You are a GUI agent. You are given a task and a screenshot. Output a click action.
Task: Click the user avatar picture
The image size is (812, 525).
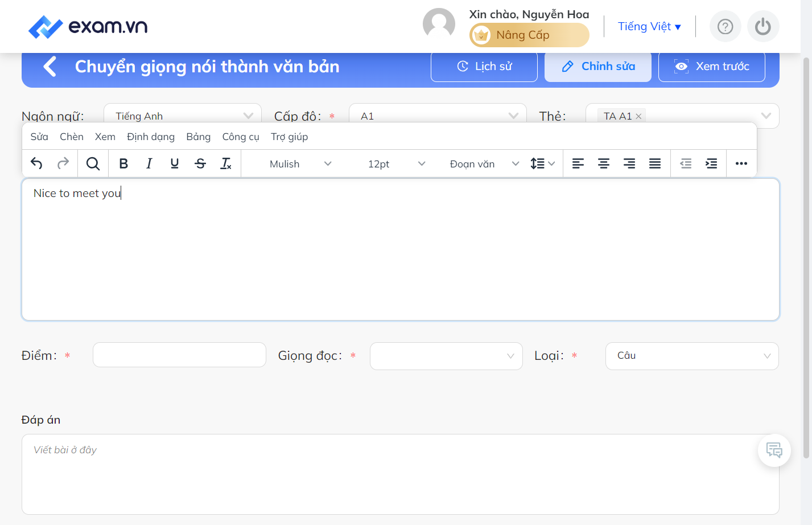tap(439, 24)
